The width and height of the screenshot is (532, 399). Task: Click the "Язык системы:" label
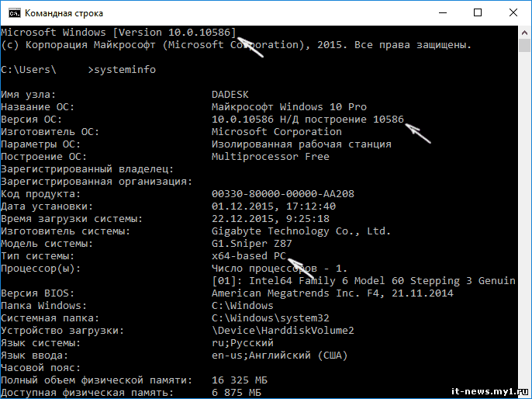click(x=40, y=343)
